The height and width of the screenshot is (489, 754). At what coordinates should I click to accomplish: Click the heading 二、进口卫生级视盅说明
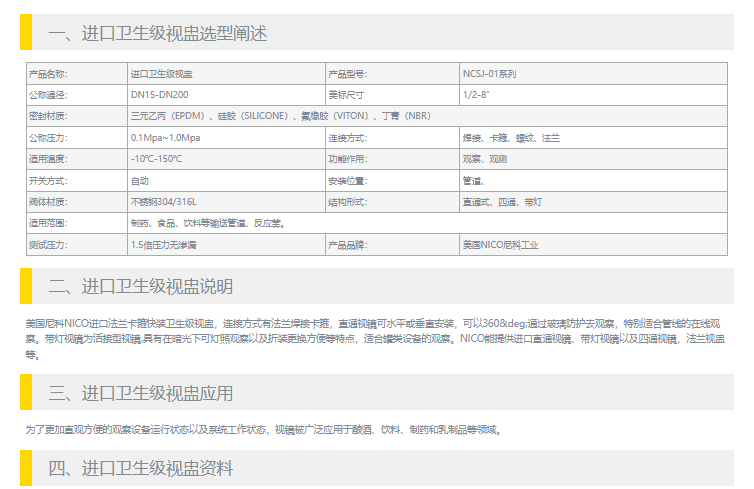click(x=141, y=287)
